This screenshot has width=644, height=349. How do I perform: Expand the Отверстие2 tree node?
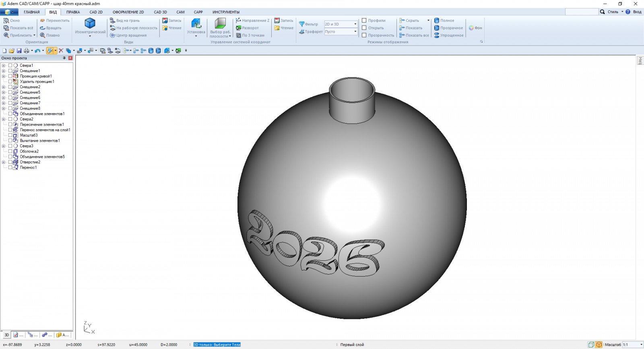[4, 162]
